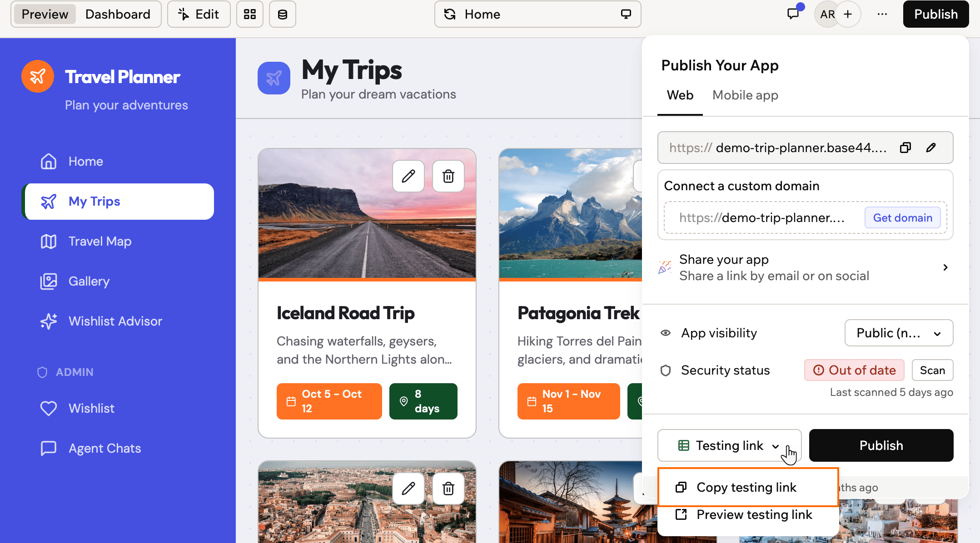Open Wishlist under Admin section
The image size is (980, 543).
(118, 408)
